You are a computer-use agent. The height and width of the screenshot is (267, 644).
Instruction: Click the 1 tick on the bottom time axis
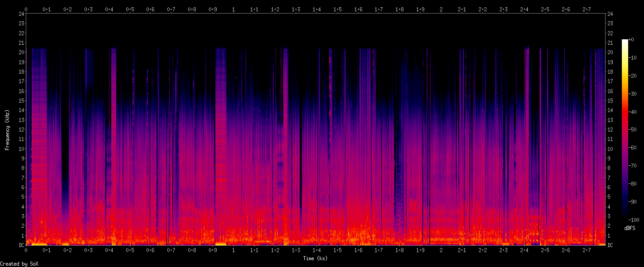coord(233,250)
